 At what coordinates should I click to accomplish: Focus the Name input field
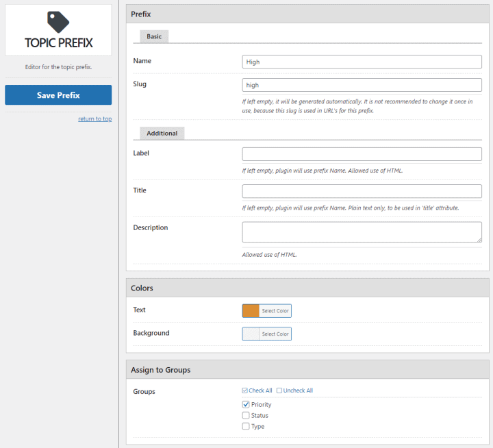point(362,62)
